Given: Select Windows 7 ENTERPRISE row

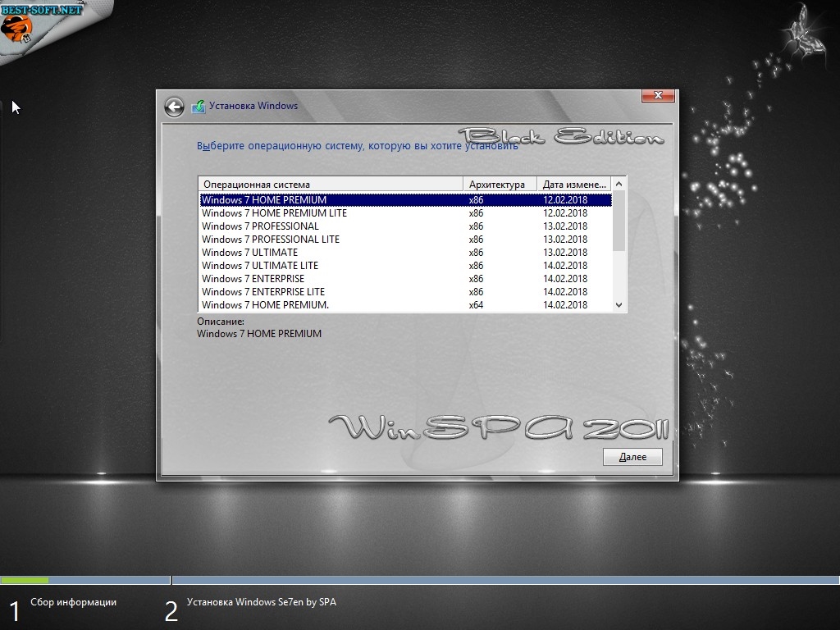Looking at the screenshot, I should 405,279.
